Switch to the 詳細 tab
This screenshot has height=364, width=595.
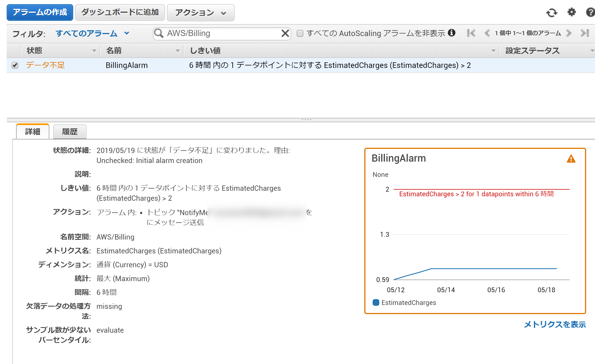click(x=33, y=131)
